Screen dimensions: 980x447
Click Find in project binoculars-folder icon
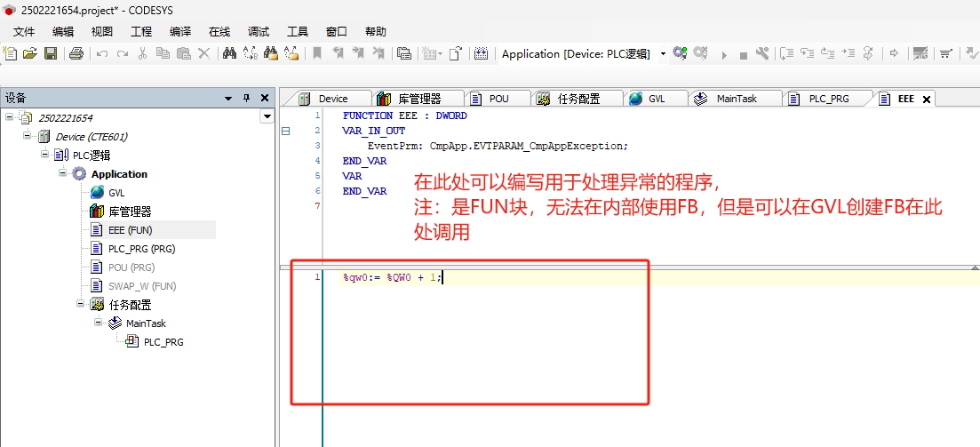[271, 54]
